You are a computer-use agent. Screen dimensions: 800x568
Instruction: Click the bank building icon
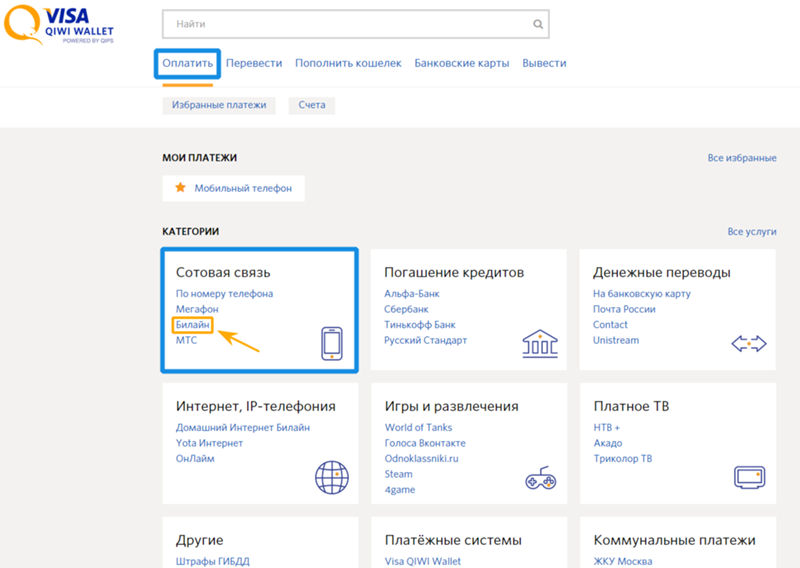point(540,343)
